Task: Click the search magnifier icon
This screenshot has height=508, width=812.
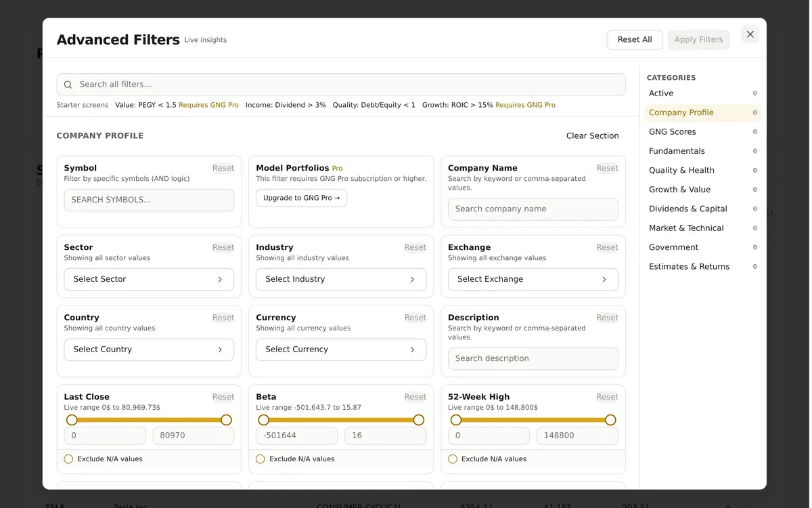Action: tap(68, 85)
